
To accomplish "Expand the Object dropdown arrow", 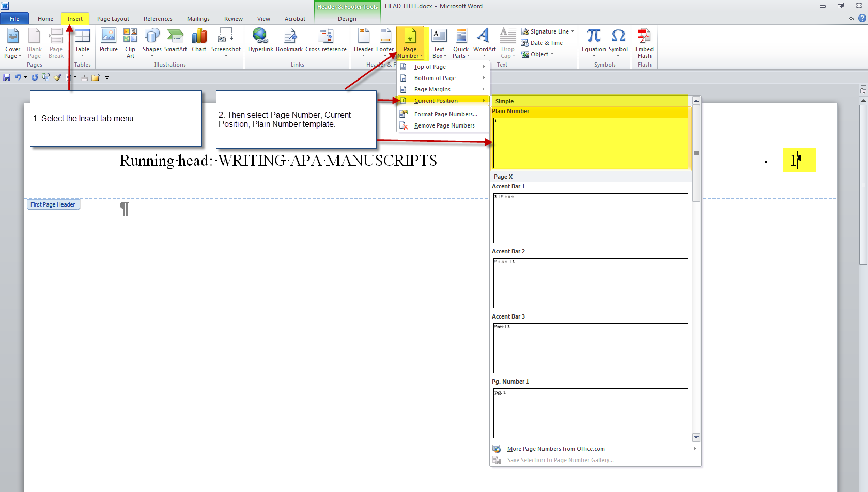I will 552,54.
